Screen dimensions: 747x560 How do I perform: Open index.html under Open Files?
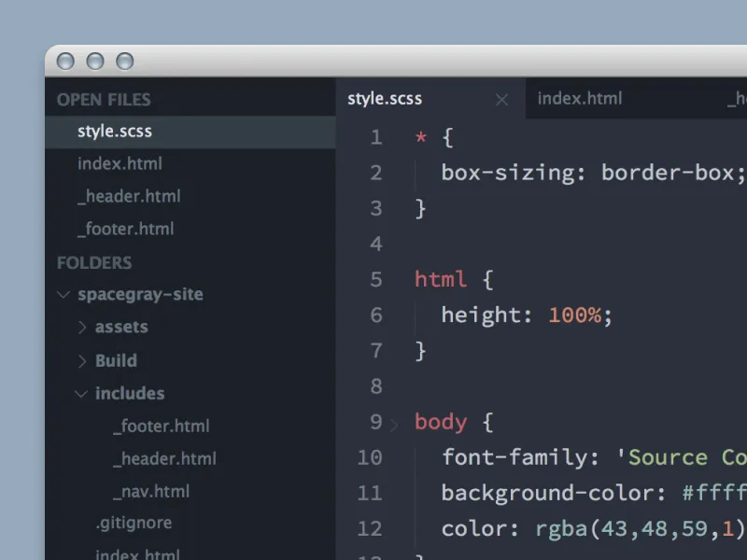point(120,164)
